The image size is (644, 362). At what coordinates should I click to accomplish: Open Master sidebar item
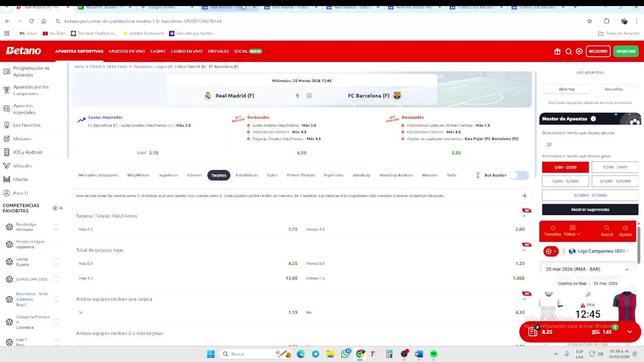click(x=21, y=179)
